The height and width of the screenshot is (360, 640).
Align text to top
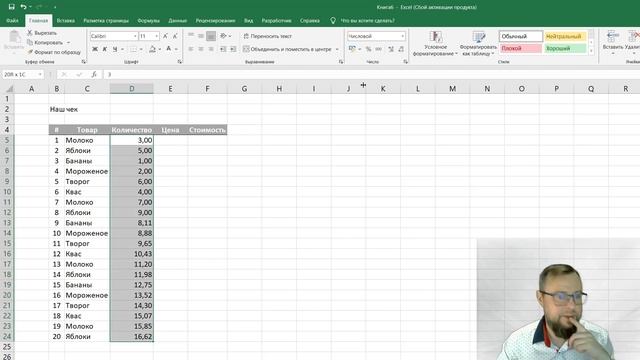(x=191, y=36)
